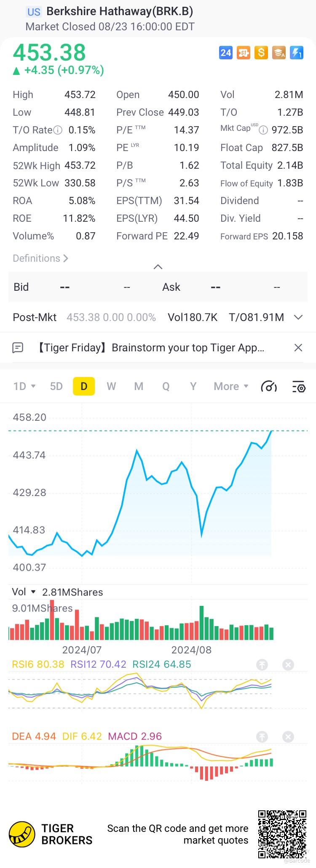This screenshot has height=868, width=316.
Task: Tap the blue lightning bolt badge
Action: pyautogui.click(x=297, y=53)
